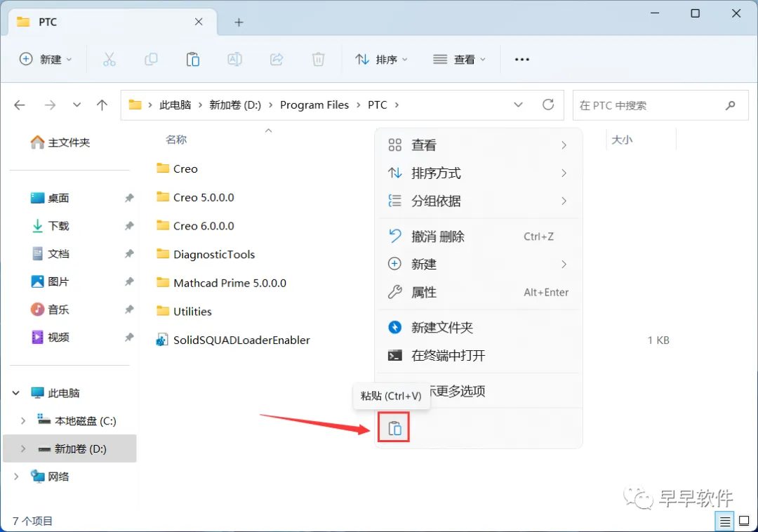This screenshot has width=758, height=532.
Task: Switch to details view icon in status bar
Action: pyautogui.click(x=724, y=521)
